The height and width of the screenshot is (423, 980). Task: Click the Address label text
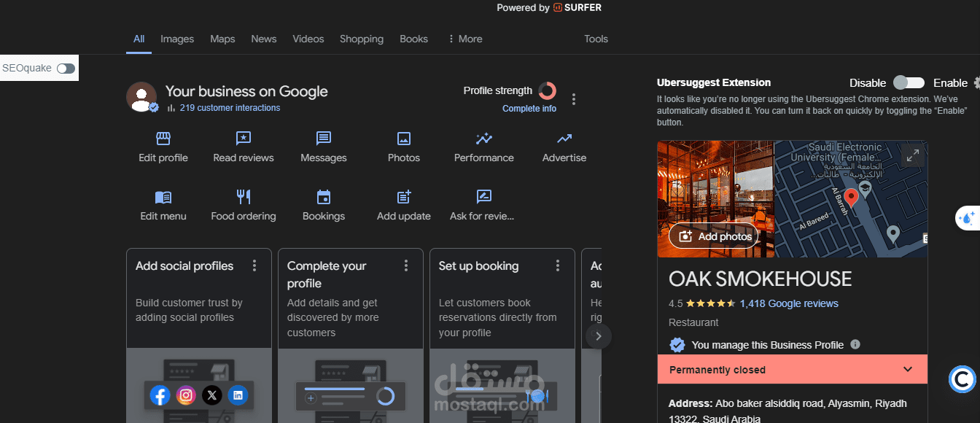tap(690, 403)
